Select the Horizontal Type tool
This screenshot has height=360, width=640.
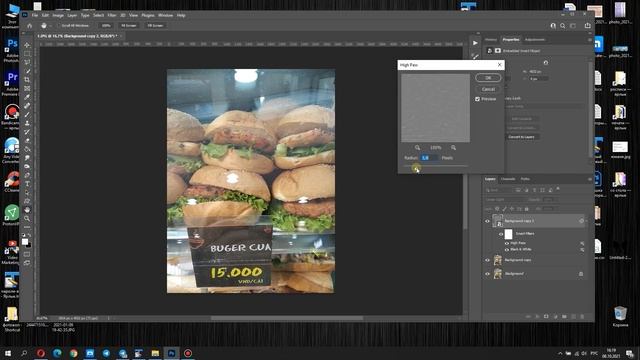click(27, 184)
